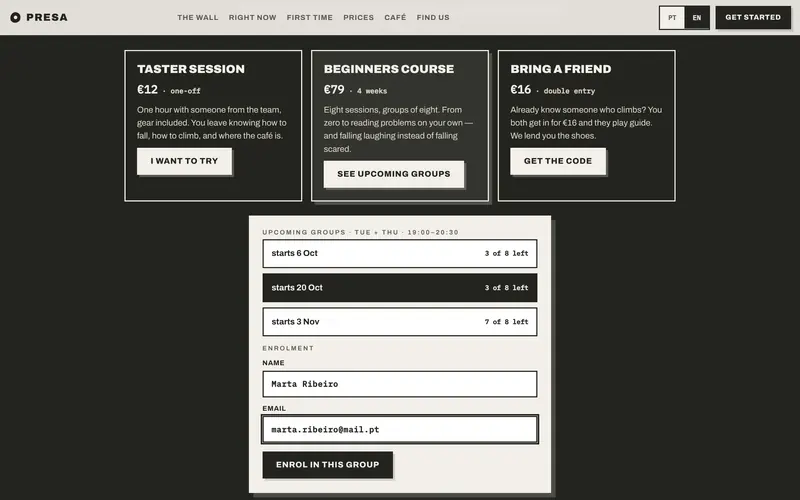Click I WANT TO TRY button
This screenshot has height=500, width=800.
coord(184,161)
